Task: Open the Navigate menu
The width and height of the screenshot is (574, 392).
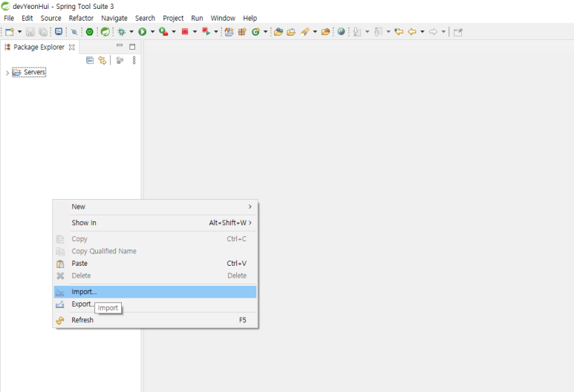Action: tap(114, 18)
